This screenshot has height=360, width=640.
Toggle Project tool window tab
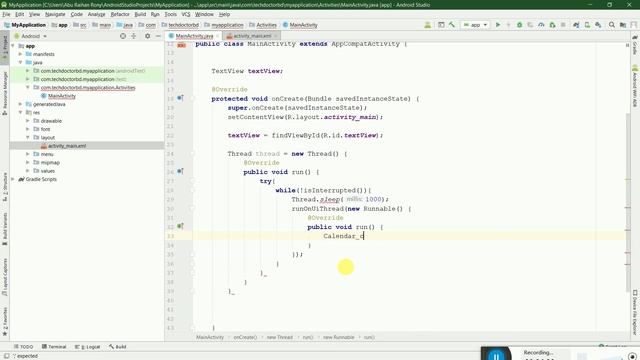5,47
